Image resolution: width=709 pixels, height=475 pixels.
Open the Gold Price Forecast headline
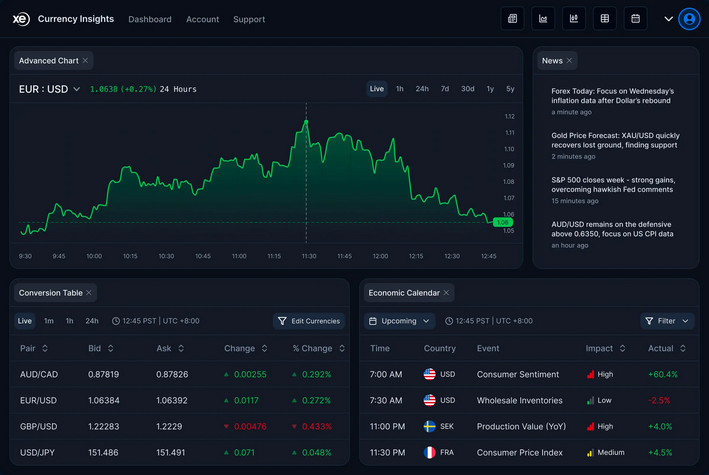pos(615,140)
